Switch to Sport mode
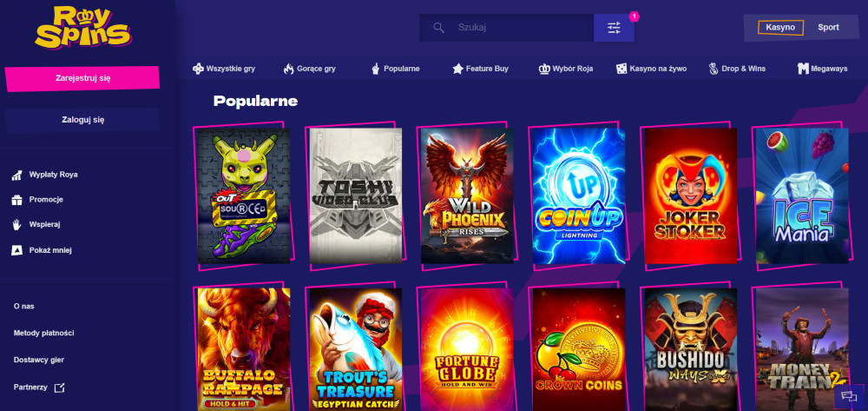 828,27
